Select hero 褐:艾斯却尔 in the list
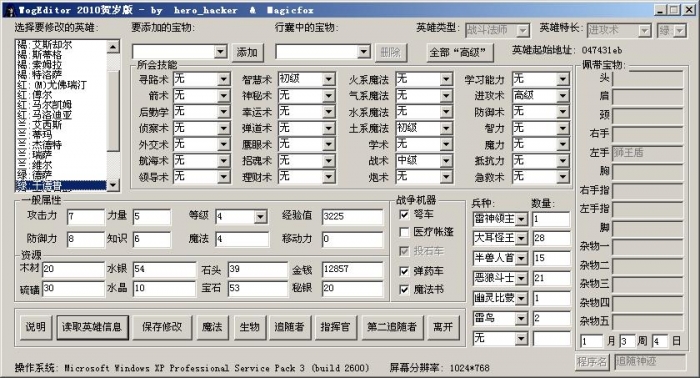The height and width of the screenshot is (378, 700). [x=45, y=45]
